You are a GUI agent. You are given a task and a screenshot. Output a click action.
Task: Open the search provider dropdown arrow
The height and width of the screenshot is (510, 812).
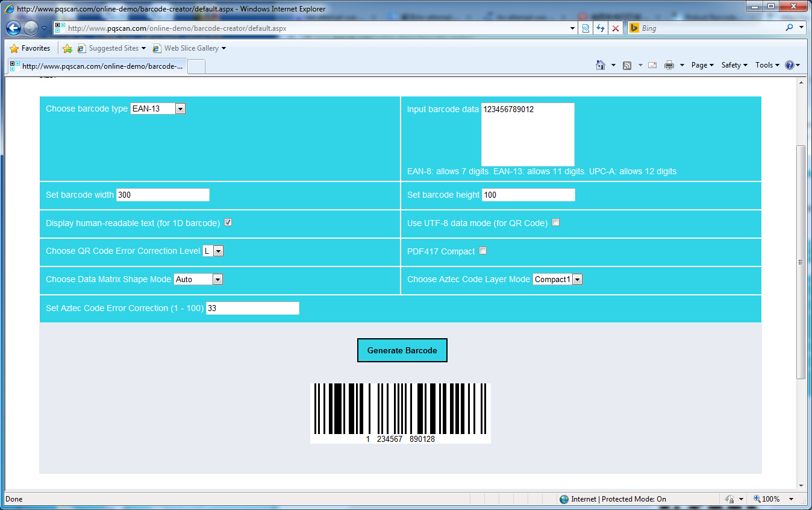(801, 28)
